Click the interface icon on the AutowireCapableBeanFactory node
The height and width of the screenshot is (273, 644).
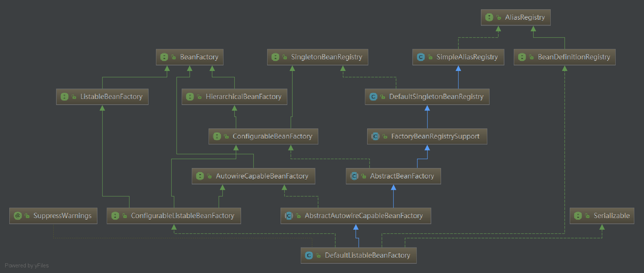pyautogui.click(x=200, y=176)
